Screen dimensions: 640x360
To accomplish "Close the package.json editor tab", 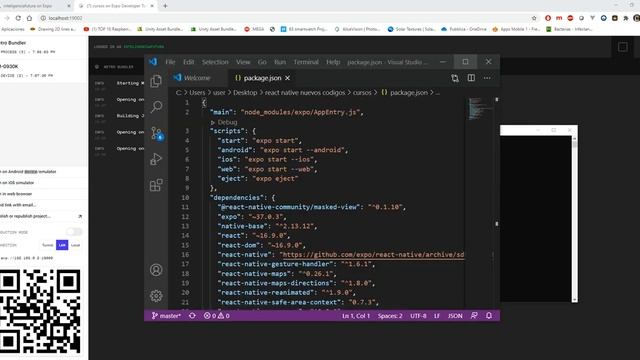I will (288, 78).
